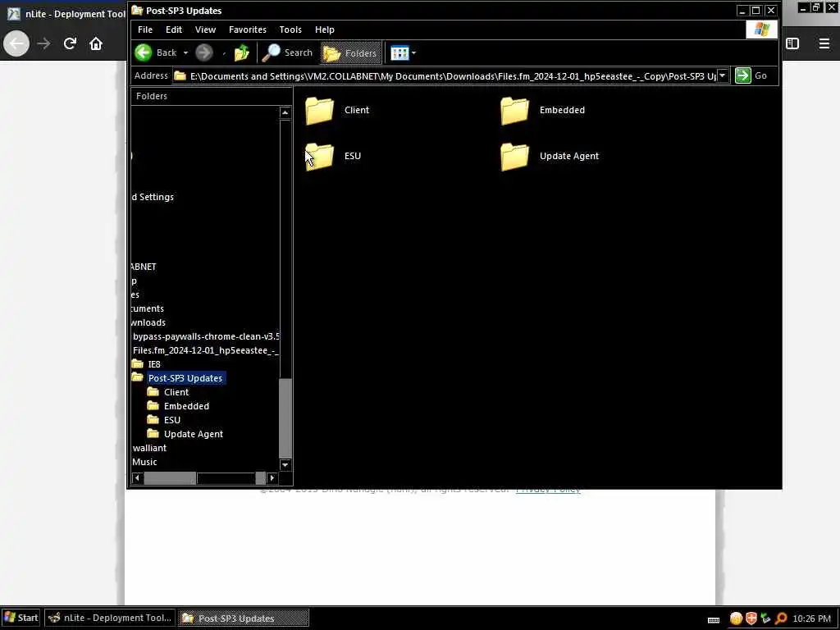Open the Search pane button
The height and width of the screenshot is (630, 840).
(x=287, y=52)
